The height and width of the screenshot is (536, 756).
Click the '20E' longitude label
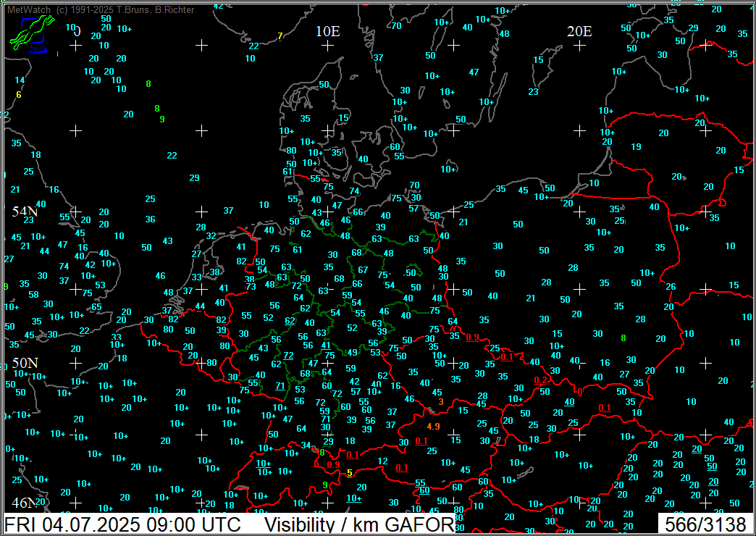(579, 31)
